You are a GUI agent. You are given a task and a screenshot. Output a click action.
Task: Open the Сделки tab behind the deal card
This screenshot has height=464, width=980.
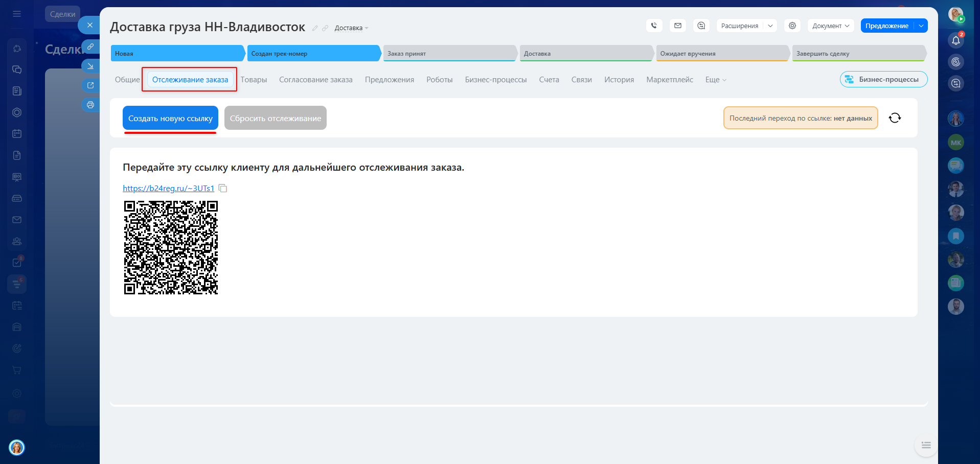point(62,14)
